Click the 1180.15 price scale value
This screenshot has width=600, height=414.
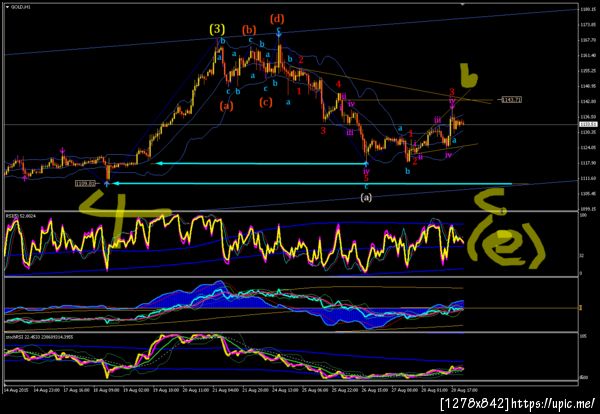(x=587, y=9)
